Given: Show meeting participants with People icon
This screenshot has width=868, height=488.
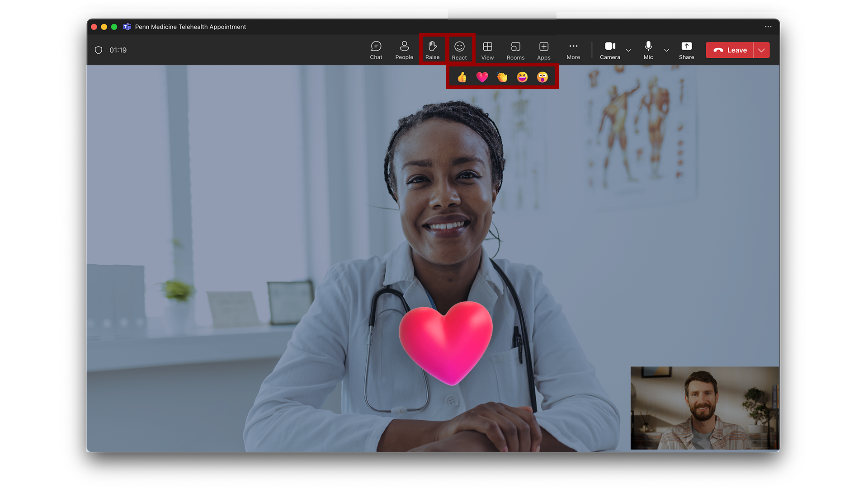Looking at the screenshot, I should coord(404,50).
